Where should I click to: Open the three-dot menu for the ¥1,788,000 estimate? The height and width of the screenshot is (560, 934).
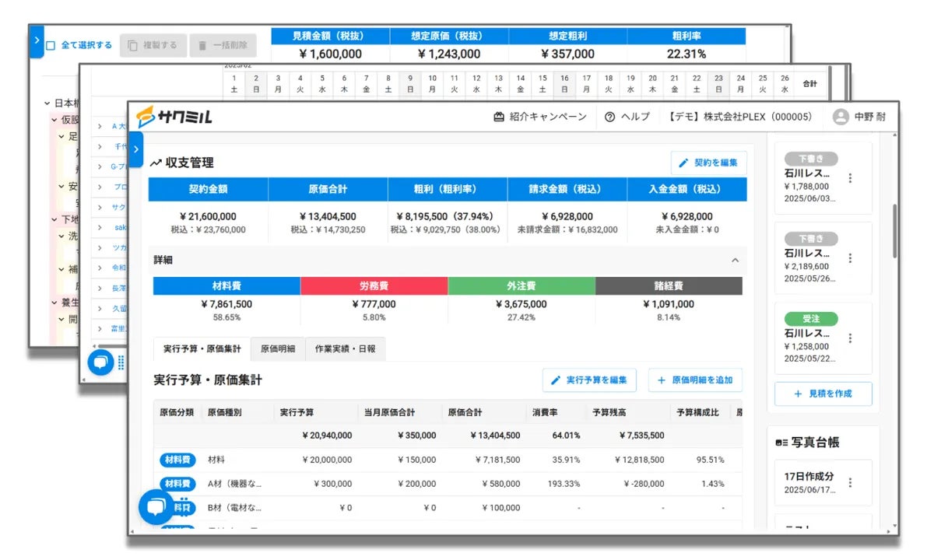coord(850,178)
